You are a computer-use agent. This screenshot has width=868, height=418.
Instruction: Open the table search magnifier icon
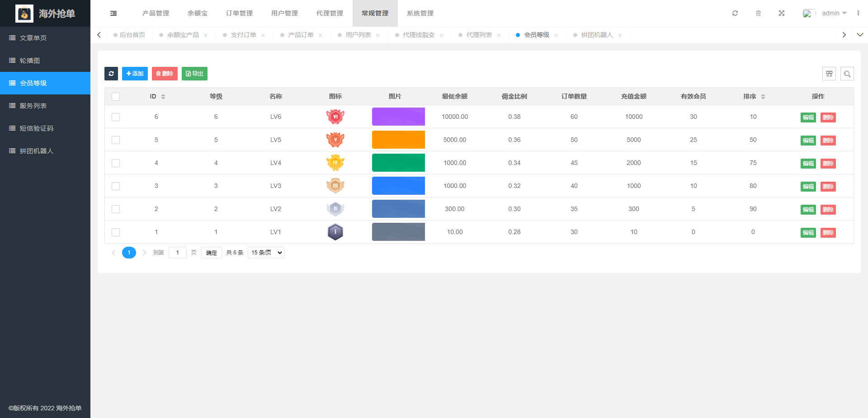pyautogui.click(x=847, y=74)
